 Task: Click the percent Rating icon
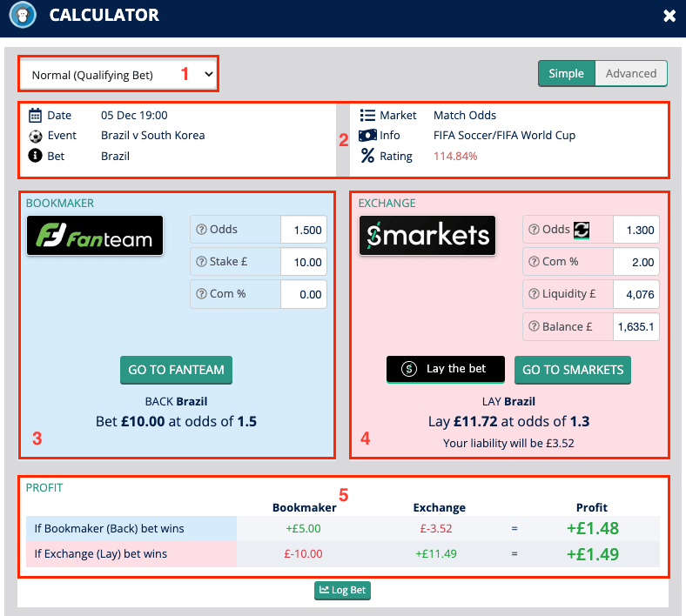pos(367,156)
